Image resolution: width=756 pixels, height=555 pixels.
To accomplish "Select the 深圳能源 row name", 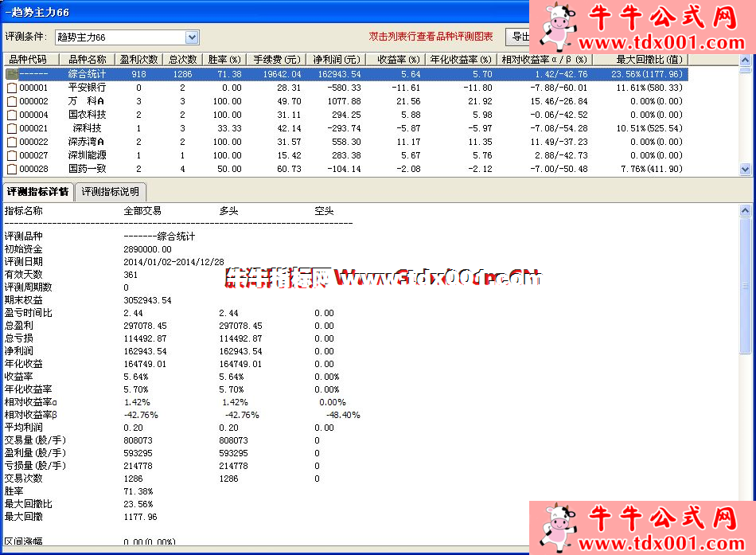I will (87, 155).
